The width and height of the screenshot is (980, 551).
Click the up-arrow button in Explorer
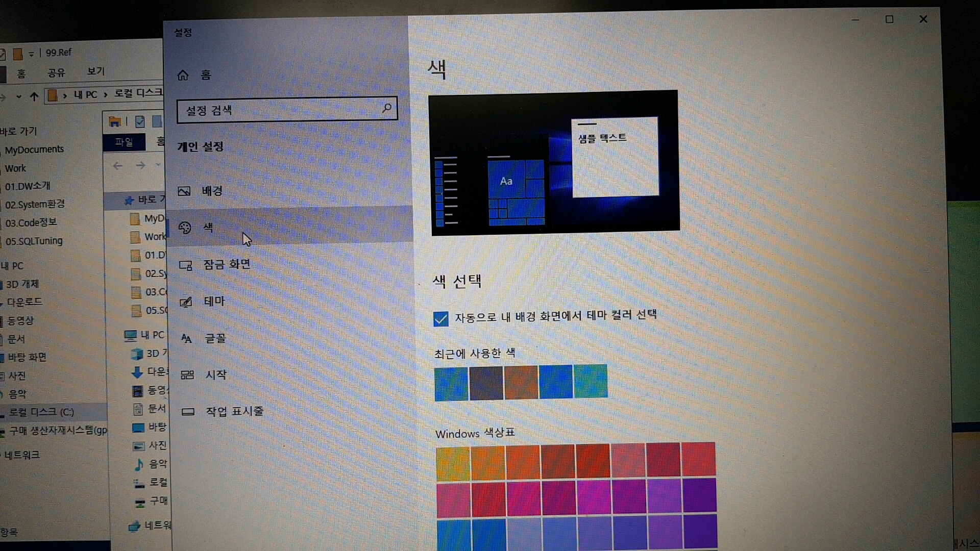[34, 96]
